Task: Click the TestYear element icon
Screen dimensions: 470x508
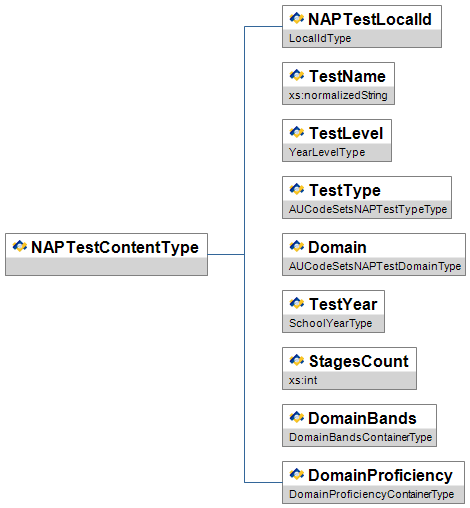Action: click(297, 304)
